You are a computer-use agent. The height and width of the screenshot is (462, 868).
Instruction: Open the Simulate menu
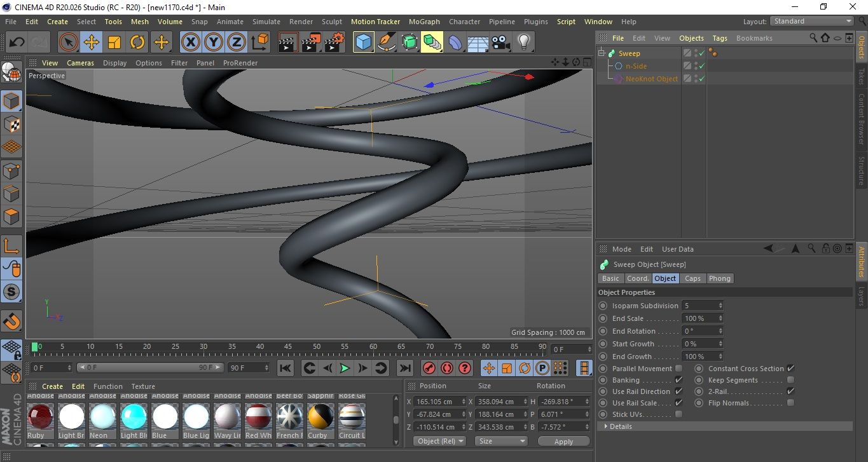pyautogui.click(x=266, y=22)
